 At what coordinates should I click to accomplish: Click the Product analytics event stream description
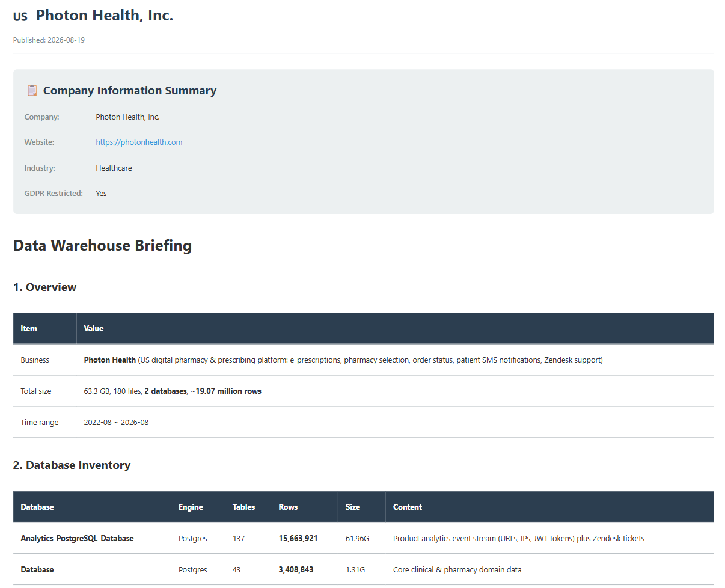coord(519,539)
